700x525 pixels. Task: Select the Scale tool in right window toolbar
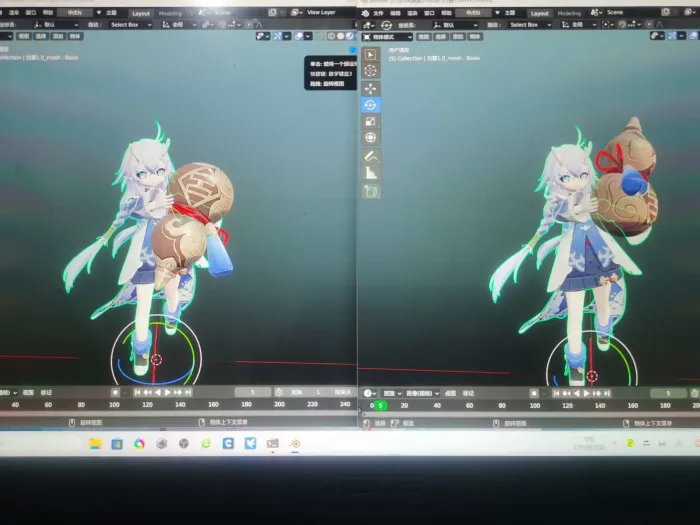[370, 121]
